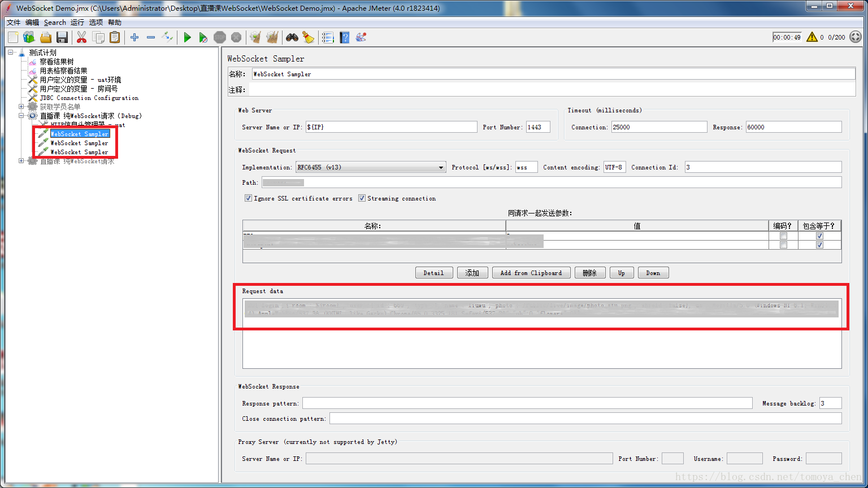868x488 pixels.
Task: Open the 选项 menu
Action: (96, 23)
